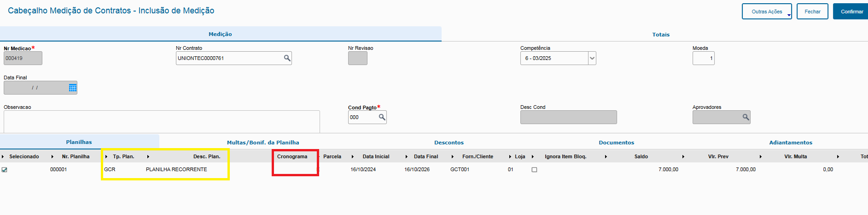
Task: Click the Cronograma column header
Action: pos(292,157)
